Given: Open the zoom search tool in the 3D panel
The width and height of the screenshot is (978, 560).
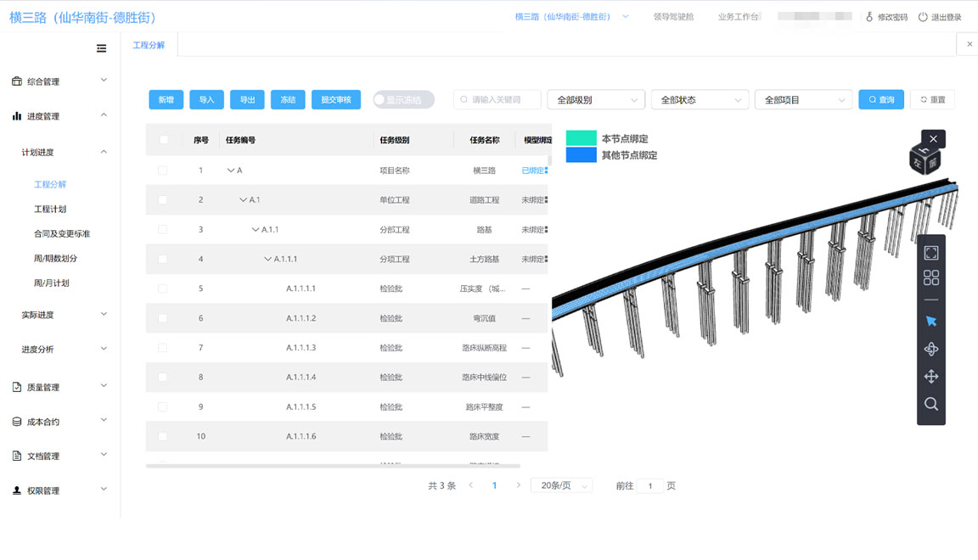Looking at the screenshot, I should (930, 404).
